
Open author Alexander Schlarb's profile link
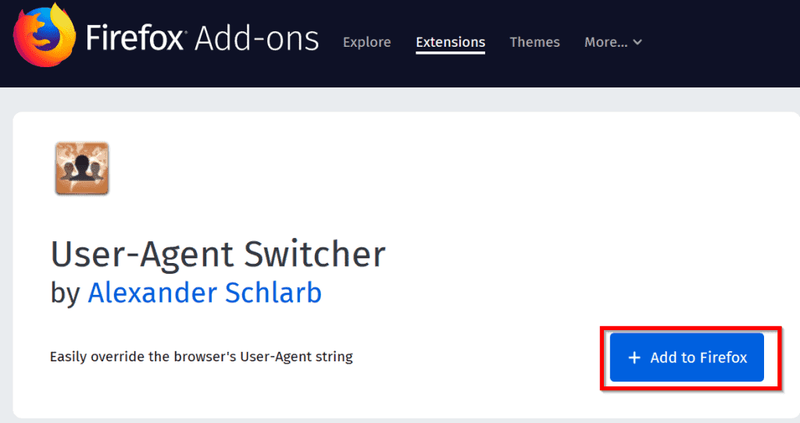205,293
